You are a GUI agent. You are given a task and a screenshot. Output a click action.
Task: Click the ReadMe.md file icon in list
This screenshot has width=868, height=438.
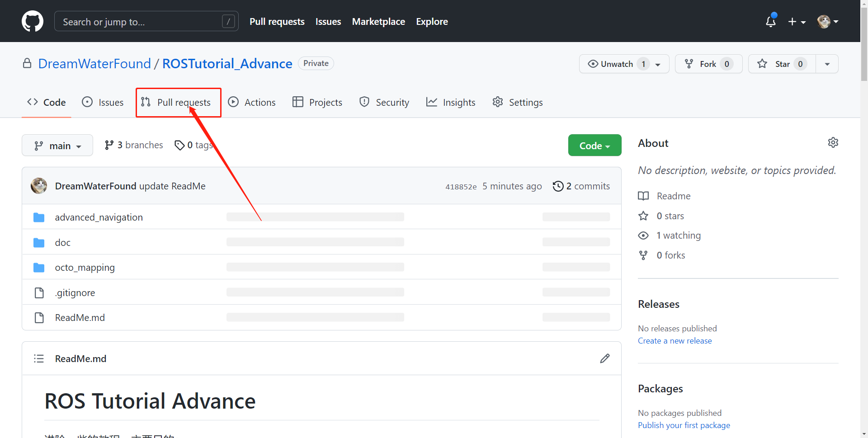click(x=39, y=318)
